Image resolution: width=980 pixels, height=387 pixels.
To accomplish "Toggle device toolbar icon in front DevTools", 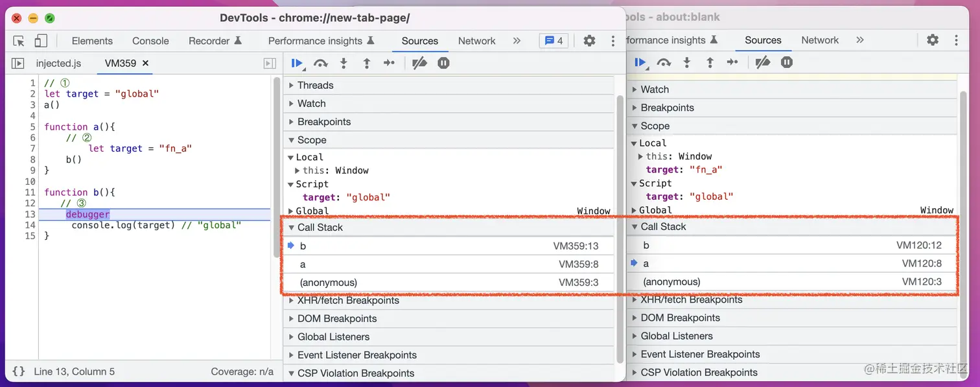I will click(41, 41).
